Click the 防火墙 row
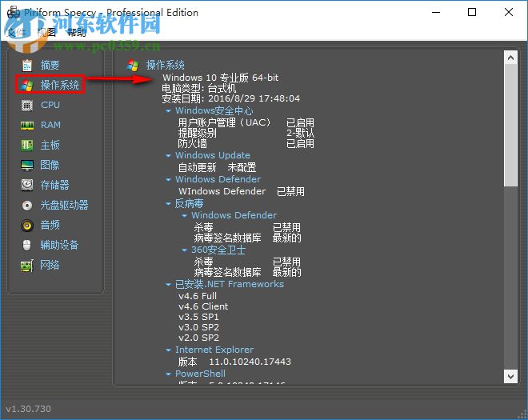The height and width of the screenshot is (420, 528). (246, 144)
